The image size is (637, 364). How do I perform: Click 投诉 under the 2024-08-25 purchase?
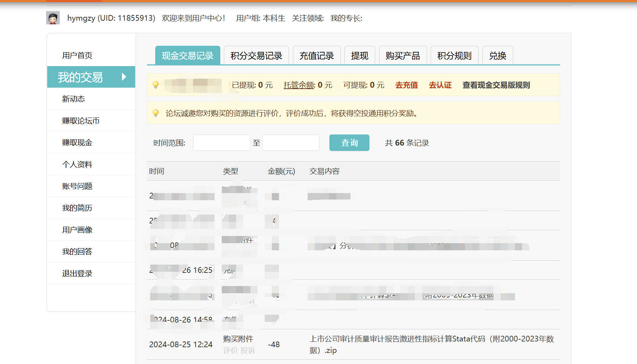[x=248, y=350]
